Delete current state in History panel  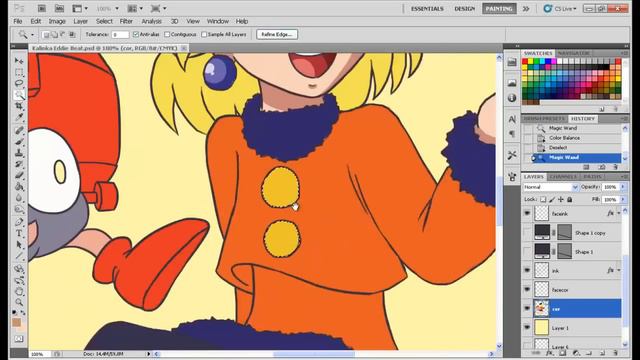(x=616, y=167)
